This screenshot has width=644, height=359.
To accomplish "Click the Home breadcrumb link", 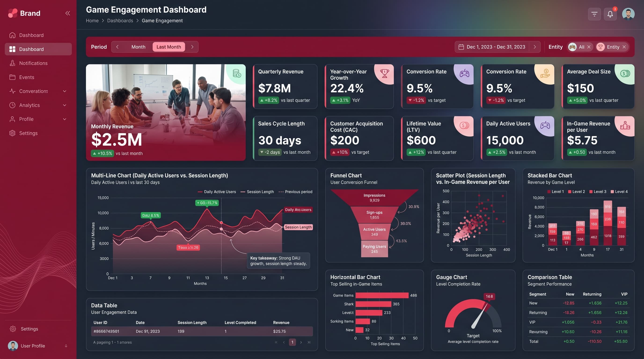I will (92, 21).
